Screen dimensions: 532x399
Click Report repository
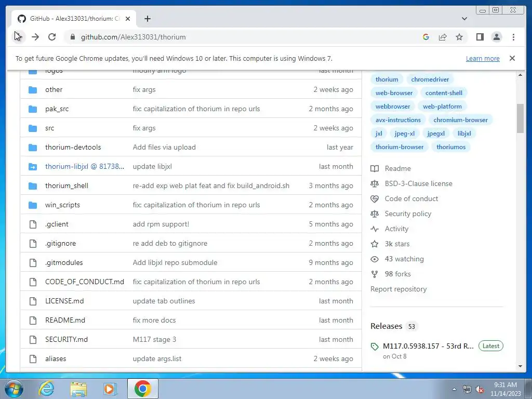(x=398, y=289)
